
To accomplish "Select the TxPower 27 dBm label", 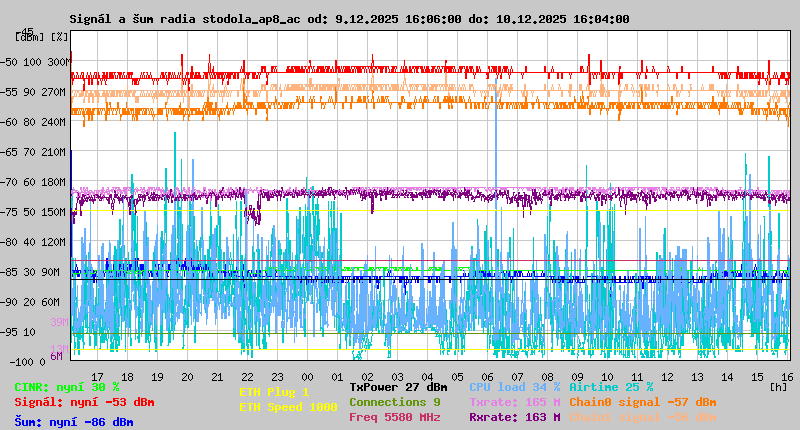I will [398, 386].
